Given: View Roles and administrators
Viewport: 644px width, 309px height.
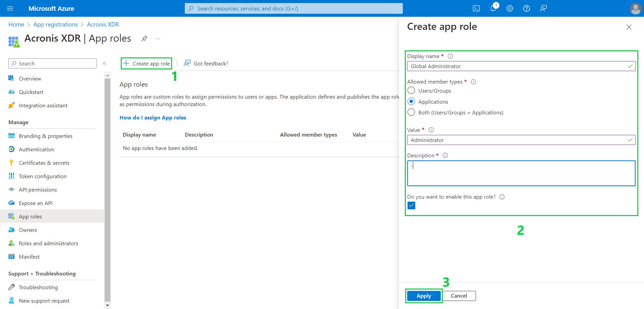Looking at the screenshot, I should point(49,243).
